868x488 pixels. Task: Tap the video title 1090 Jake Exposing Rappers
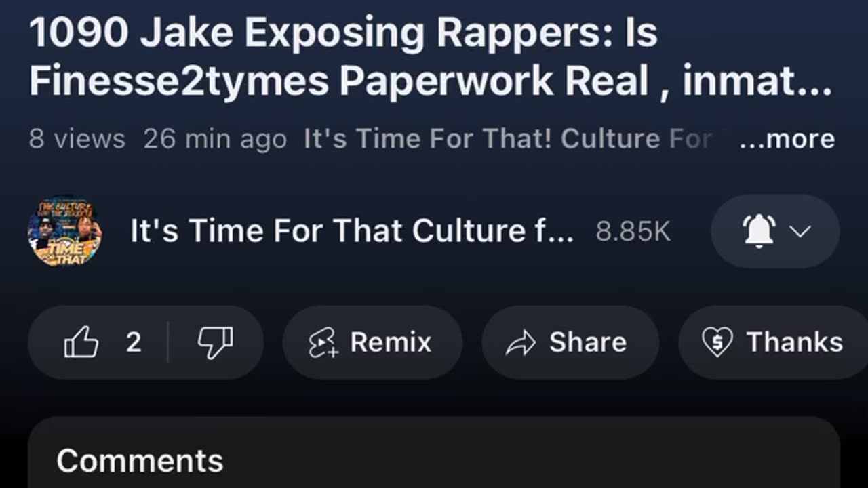(431, 57)
